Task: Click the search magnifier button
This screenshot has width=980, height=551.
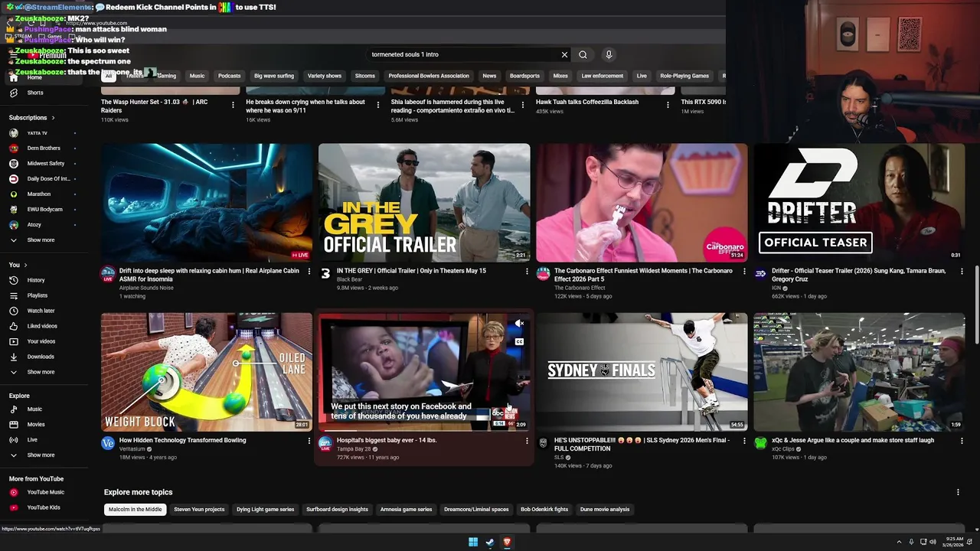Action: click(583, 54)
